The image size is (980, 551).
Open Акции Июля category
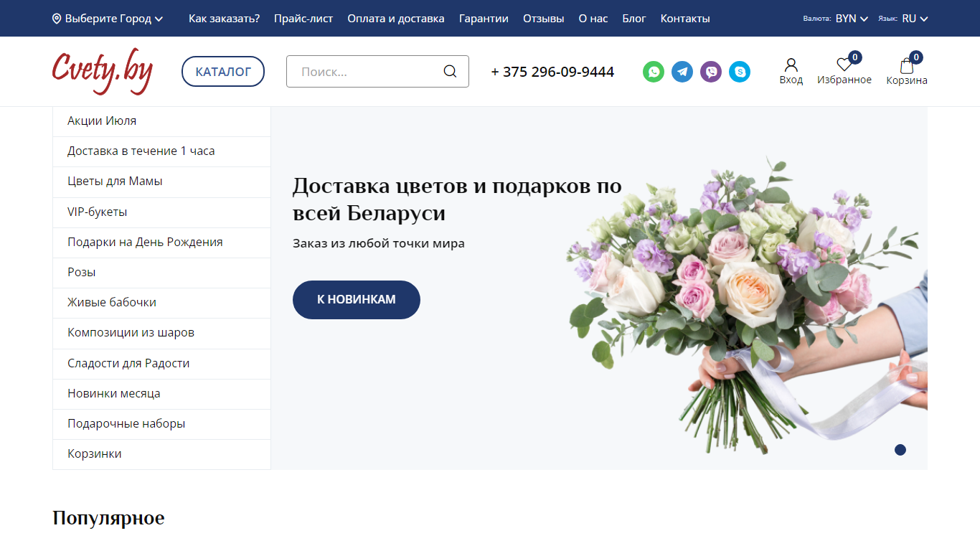[161, 121]
